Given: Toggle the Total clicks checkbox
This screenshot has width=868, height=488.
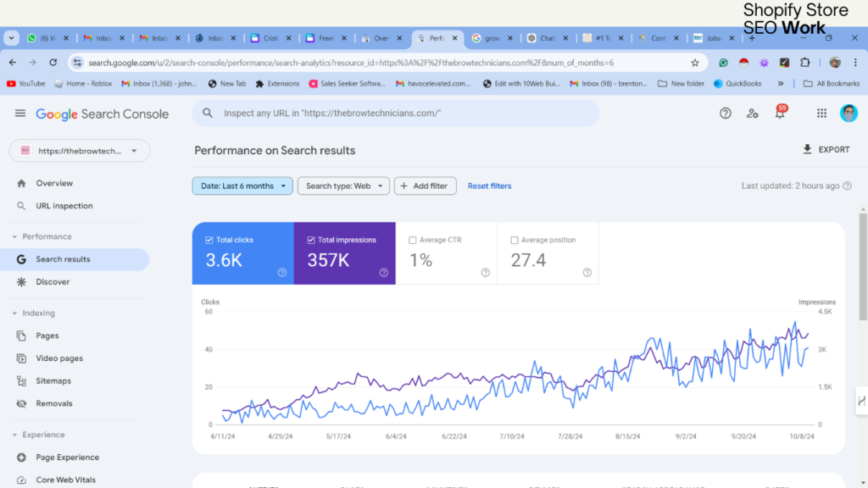Looking at the screenshot, I should coord(209,240).
